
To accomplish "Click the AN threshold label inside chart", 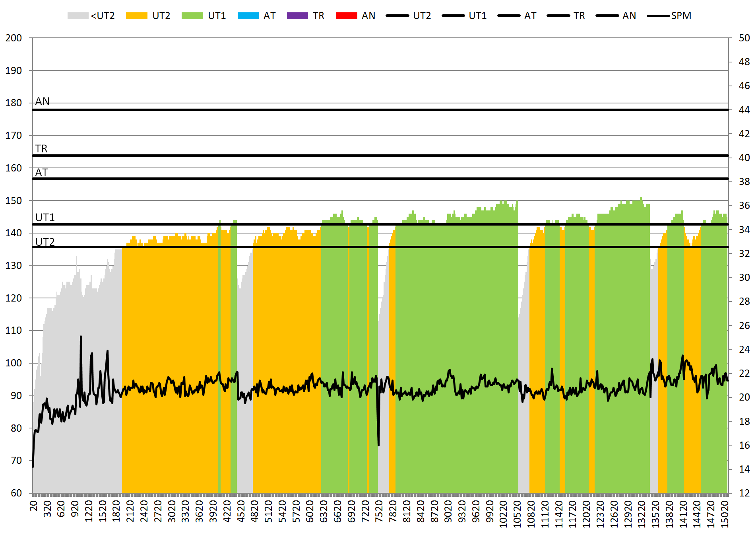I will tap(43, 101).
